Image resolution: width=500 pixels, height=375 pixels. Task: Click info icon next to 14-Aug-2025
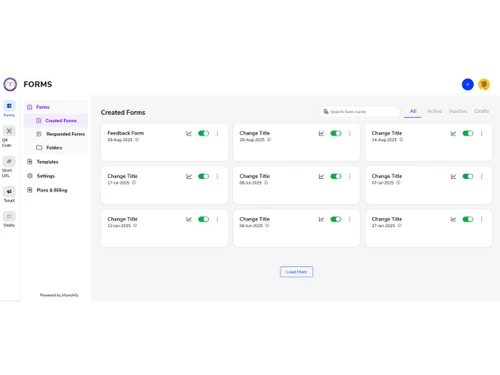[x=401, y=140]
